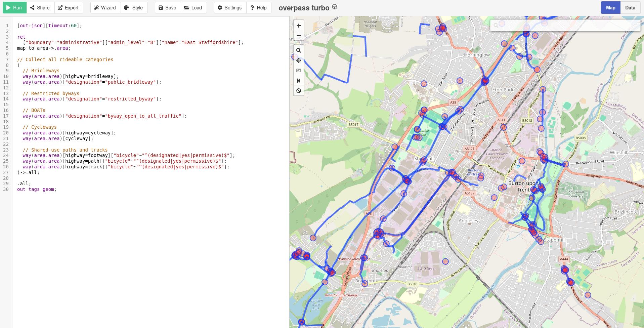The image size is (644, 328).
Task: Load a saved query
Action: pos(194,8)
